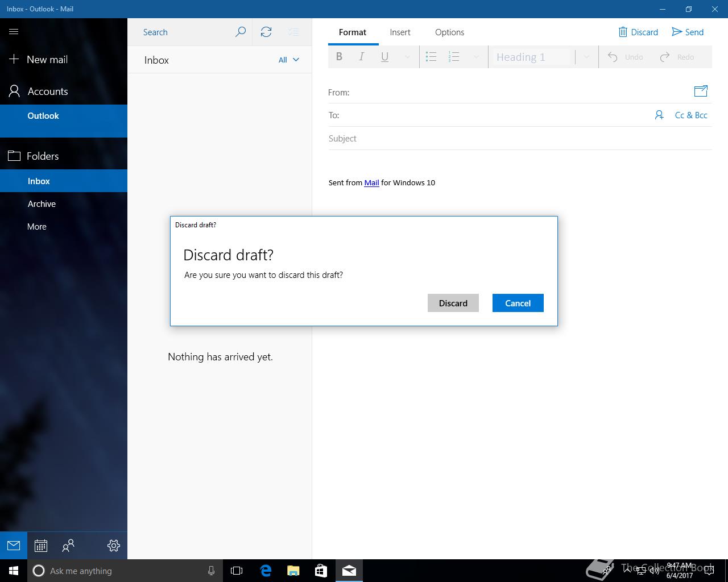Image resolution: width=728 pixels, height=582 pixels.
Task: Expand the font formatting dropdown arrow
Action: pos(407,57)
